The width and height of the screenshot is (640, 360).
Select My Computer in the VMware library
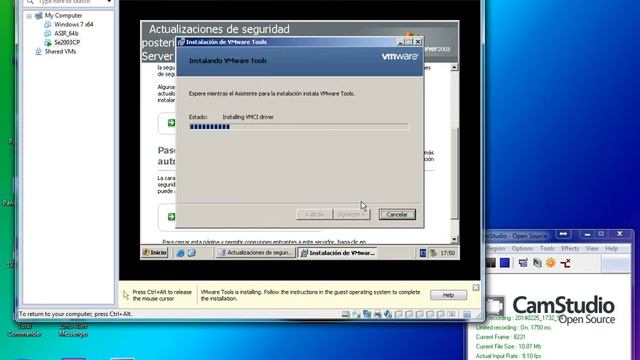coord(63,16)
